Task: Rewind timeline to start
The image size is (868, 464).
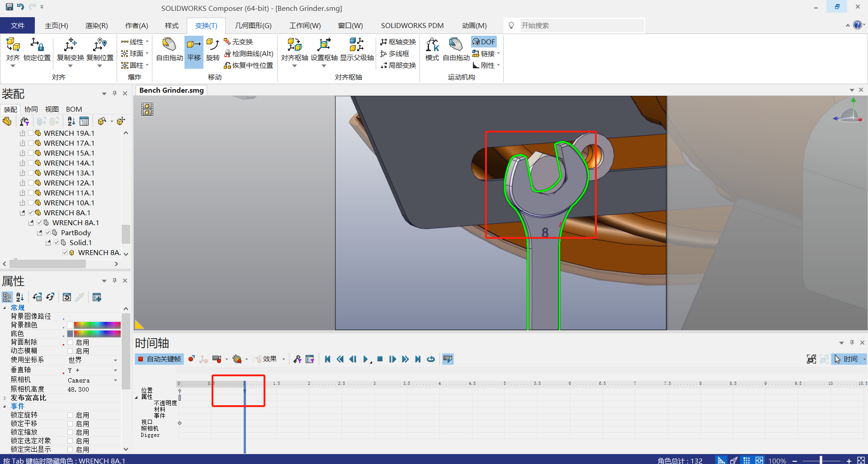Action: (327, 359)
